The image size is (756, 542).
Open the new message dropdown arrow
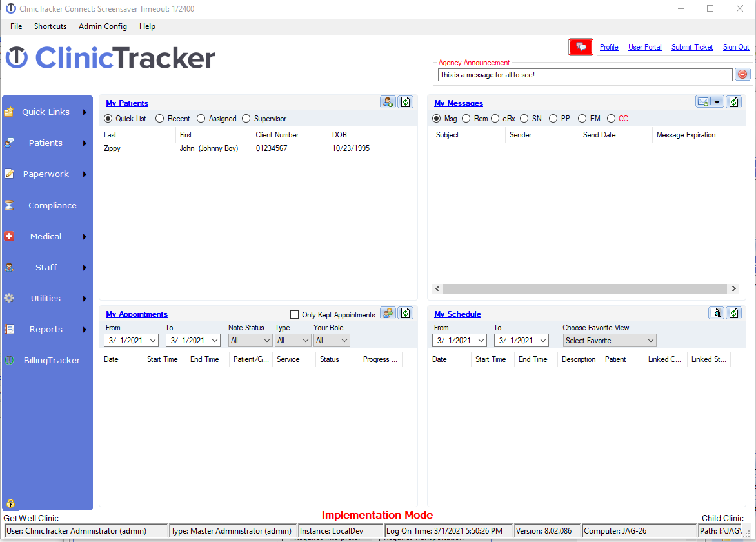pyautogui.click(x=717, y=102)
